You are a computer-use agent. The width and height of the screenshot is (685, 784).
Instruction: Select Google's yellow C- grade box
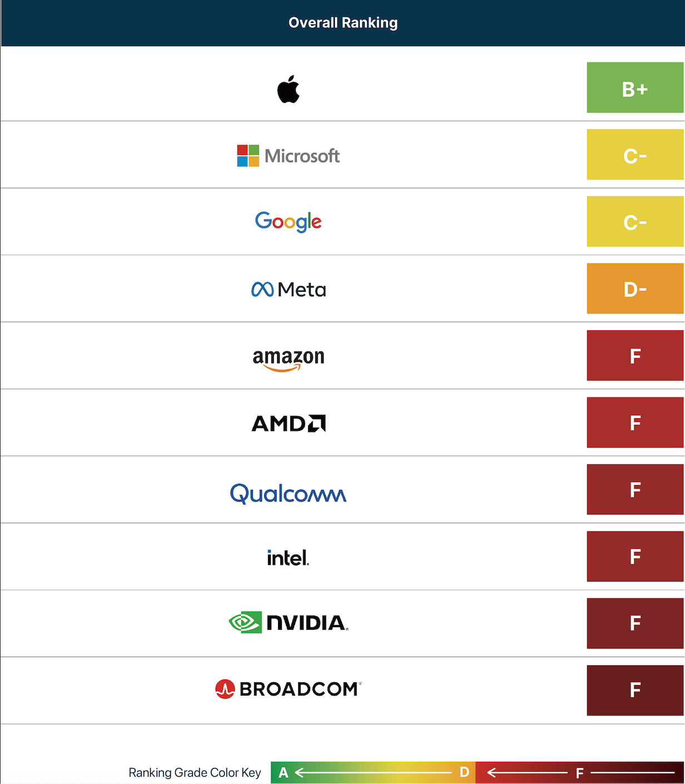pyautogui.click(x=635, y=221)
